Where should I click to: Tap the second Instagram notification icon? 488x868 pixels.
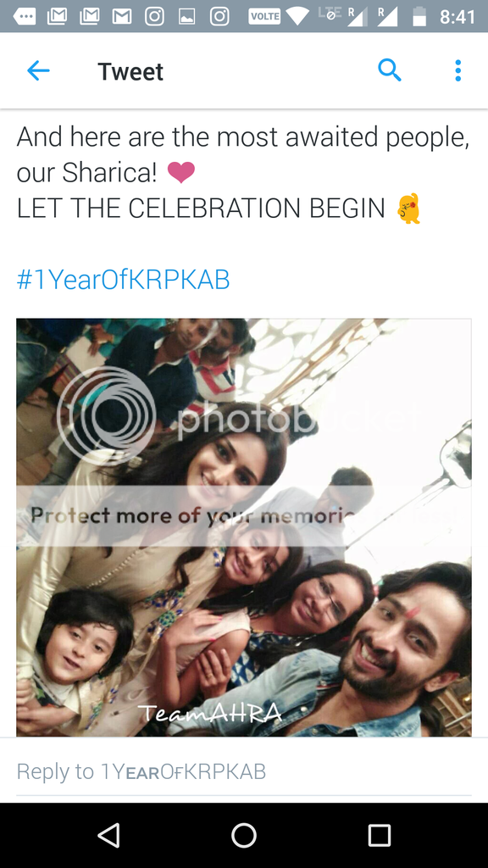pos(219,17)
